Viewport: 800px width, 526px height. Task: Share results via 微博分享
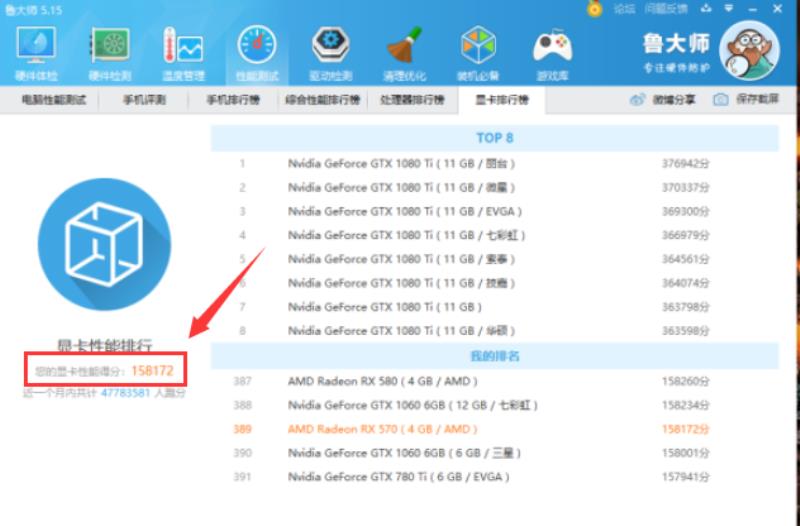(x=662, y=99)
